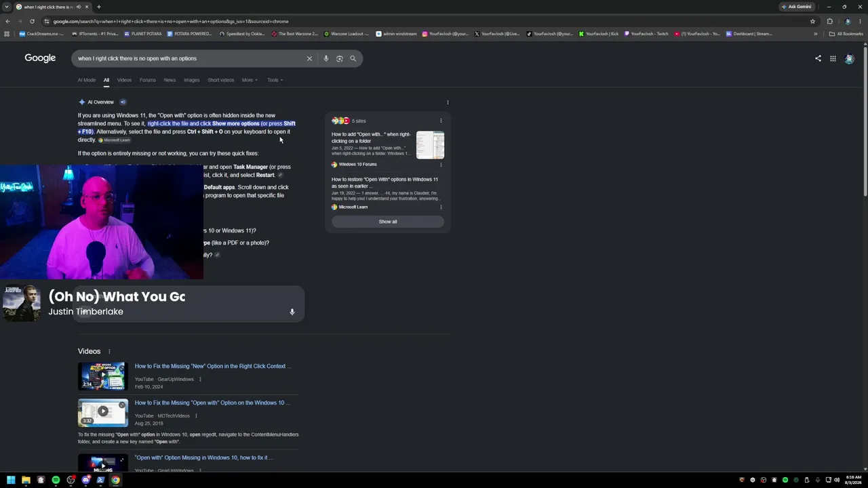Mute the audio in the current tab
The width and height of the screenshot is (868, 488).
click(x=78, y=7)
